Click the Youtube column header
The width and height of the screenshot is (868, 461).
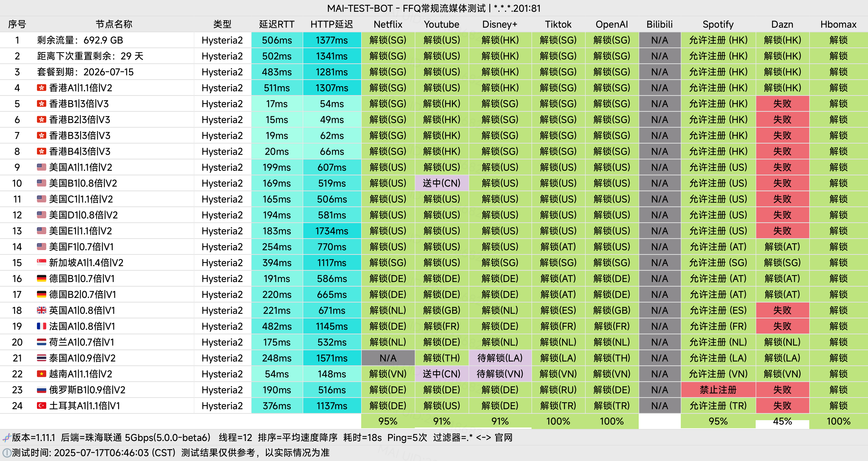[x=441, y=24]
